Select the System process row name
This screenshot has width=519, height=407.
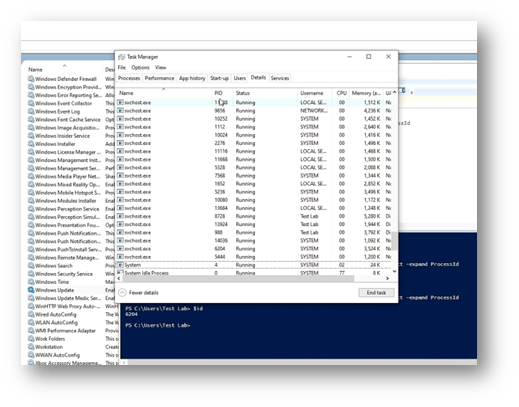click(132, 265)
